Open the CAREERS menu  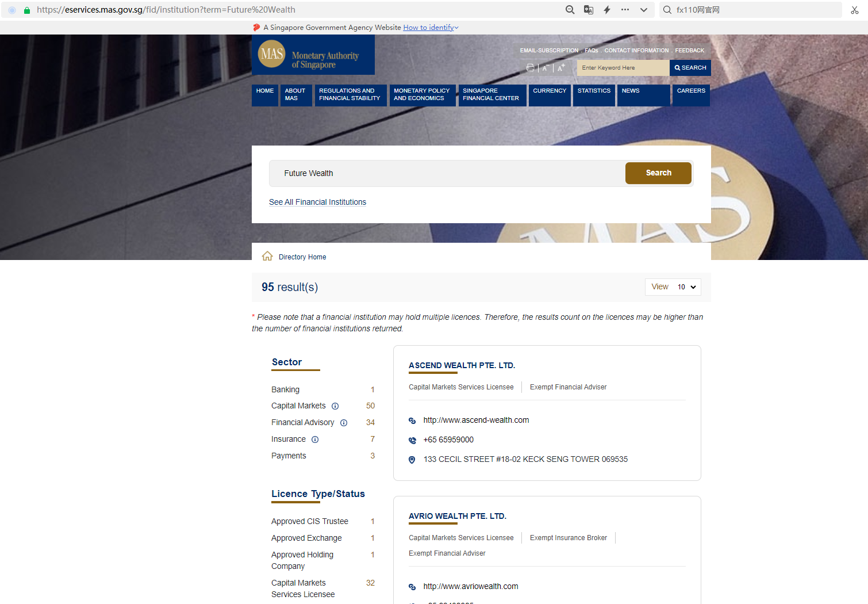[x=691, y=95]
